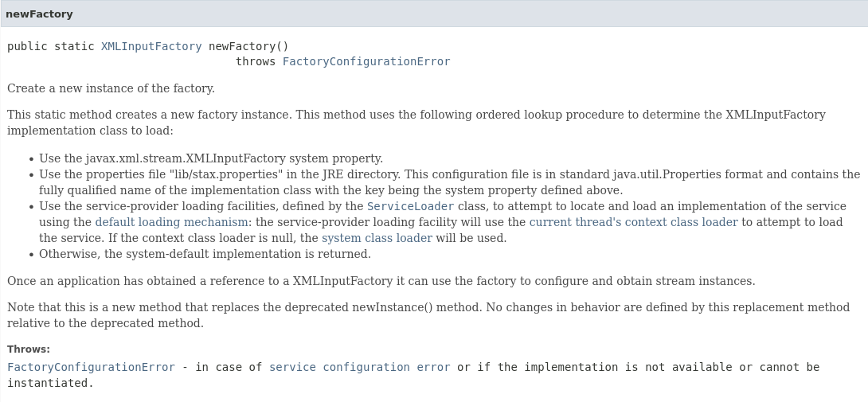
Task: Click the public static keywords in signature
Action: [x=51, y=46]
